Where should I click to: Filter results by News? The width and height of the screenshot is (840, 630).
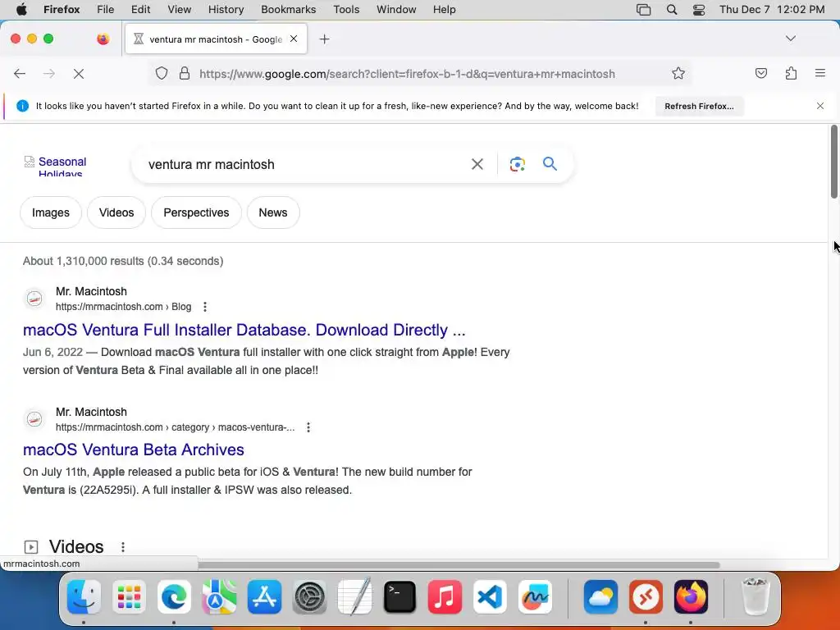(x=273, y=212)
